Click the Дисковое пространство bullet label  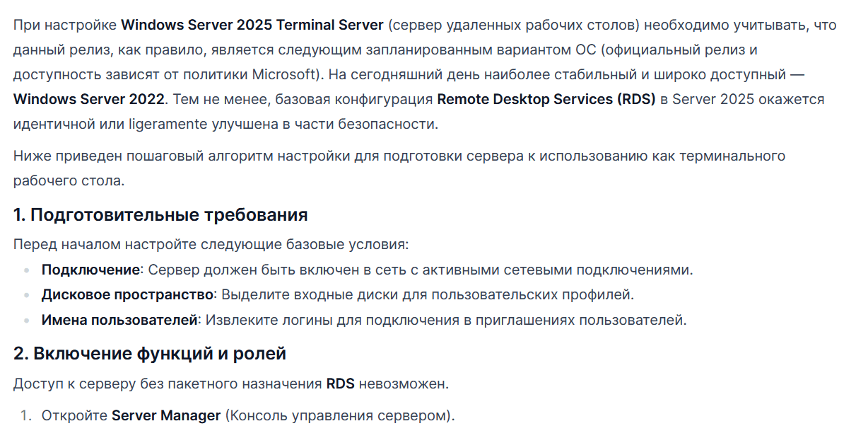tap(127, 294)
